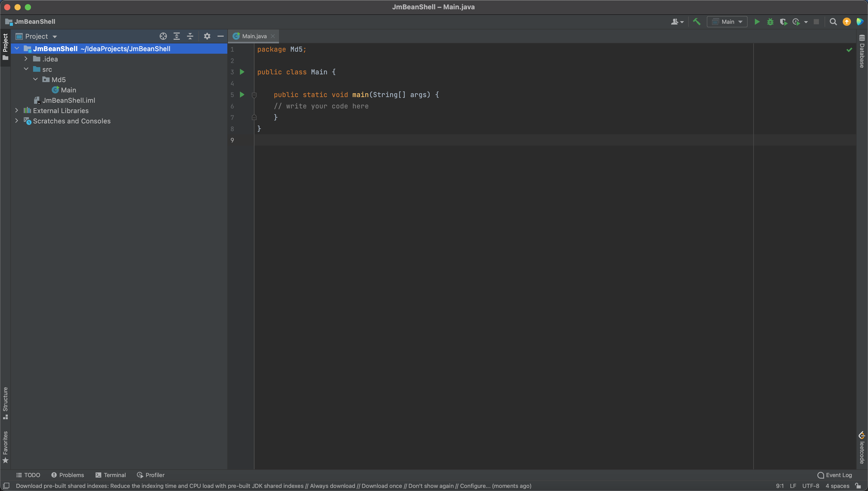Click the orange IDE update icon

[847, 22]
